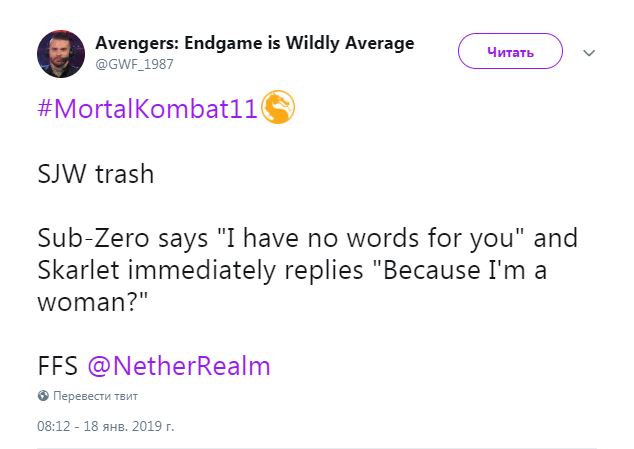This screenshot has height=449, width=634.
Task: Select the "SJW trash" line of text
Action: pyautogui.click(x=95, y=174)
